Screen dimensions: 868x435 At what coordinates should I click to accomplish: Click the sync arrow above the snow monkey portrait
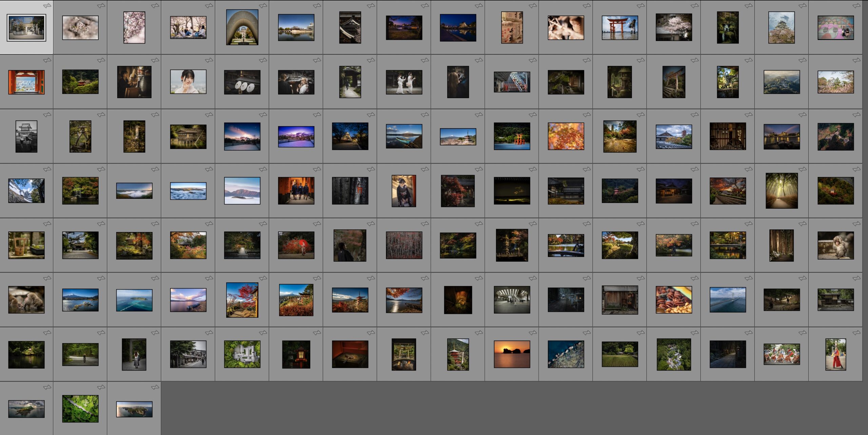[x=856, y=224]
